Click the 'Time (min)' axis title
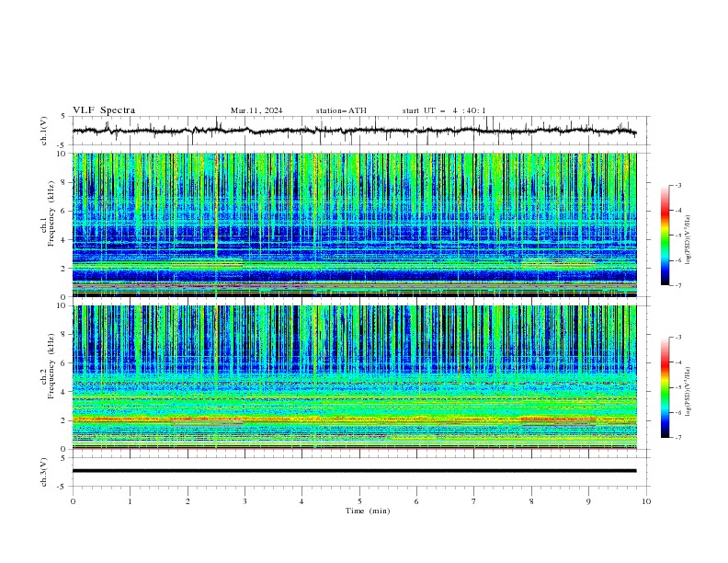The height and width of the screenshot is (563, 728). pyautogui.click(x=368, y=511)
